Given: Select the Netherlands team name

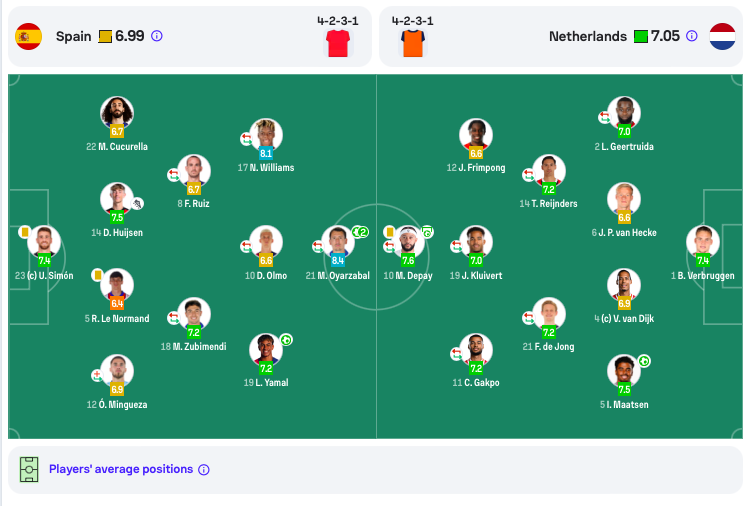Looking at the screenshot, I should click(x=588, y=36).
